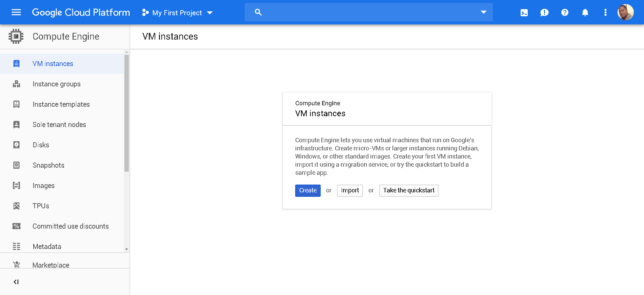Open the send feedback icon
The height and width of the screenshot is (295, 644).
point(544,13)
